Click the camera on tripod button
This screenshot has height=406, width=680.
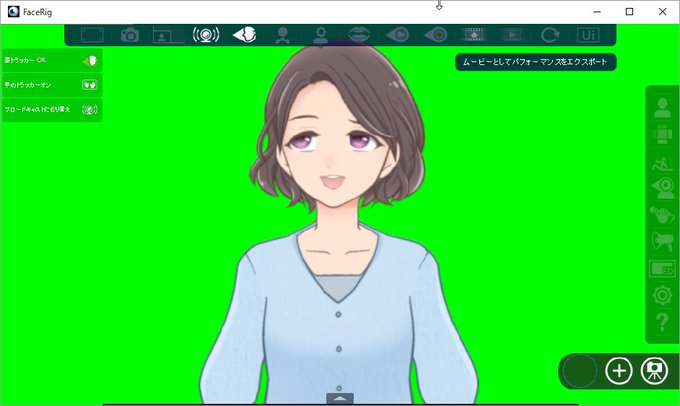click(x=654, y=371)
